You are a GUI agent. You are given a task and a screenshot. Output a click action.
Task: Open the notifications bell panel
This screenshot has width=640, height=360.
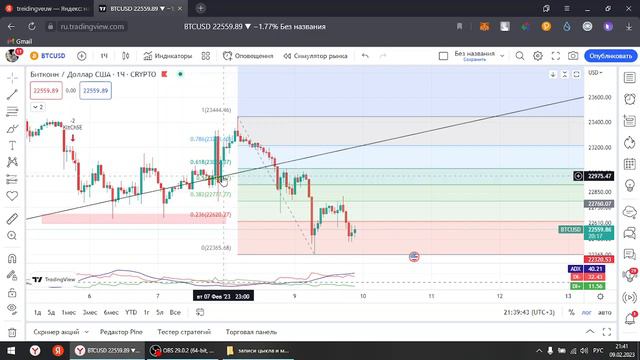click(x=630, y=318)
